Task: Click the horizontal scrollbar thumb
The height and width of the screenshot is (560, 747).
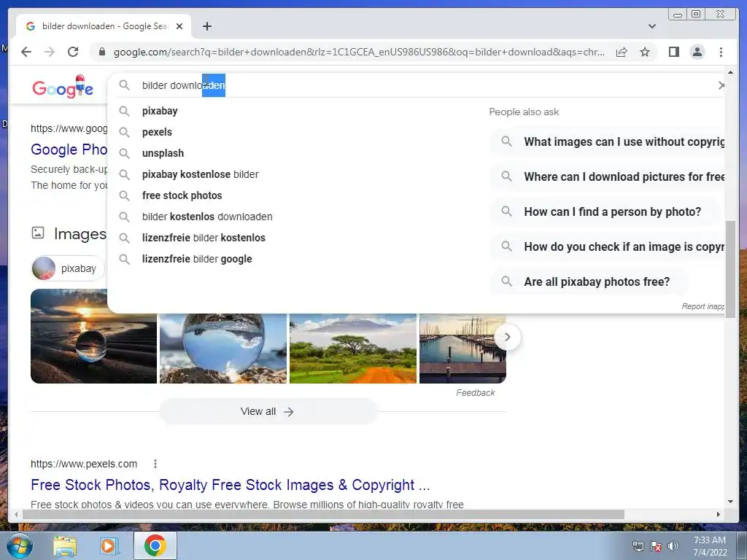Action: pos(323,514)
